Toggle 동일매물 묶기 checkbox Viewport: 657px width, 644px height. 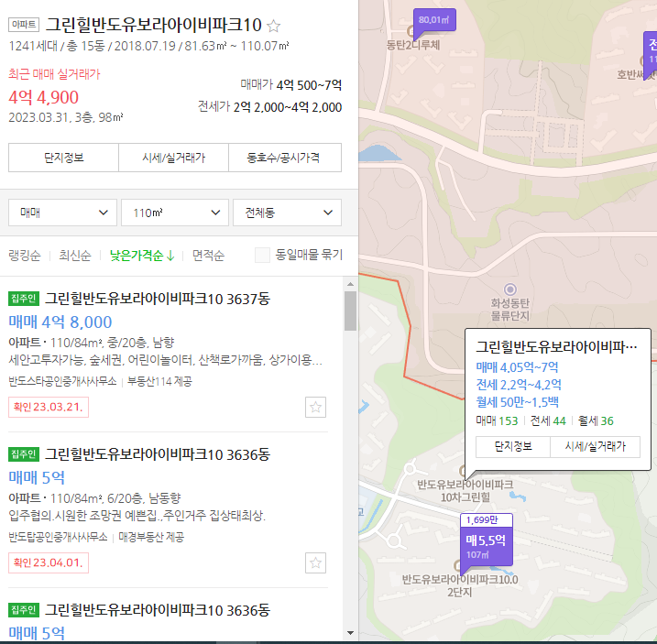pyautogui.click(x=262, y=255)
